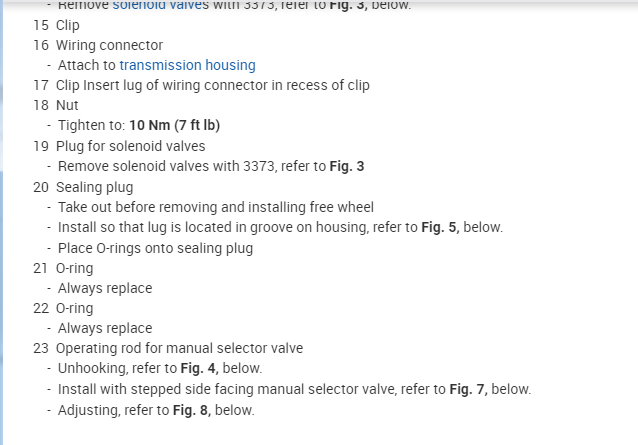Click "Take out before removing" instruction line
Viewport: 638px width, 445px height.
click(x=215, y=207)
